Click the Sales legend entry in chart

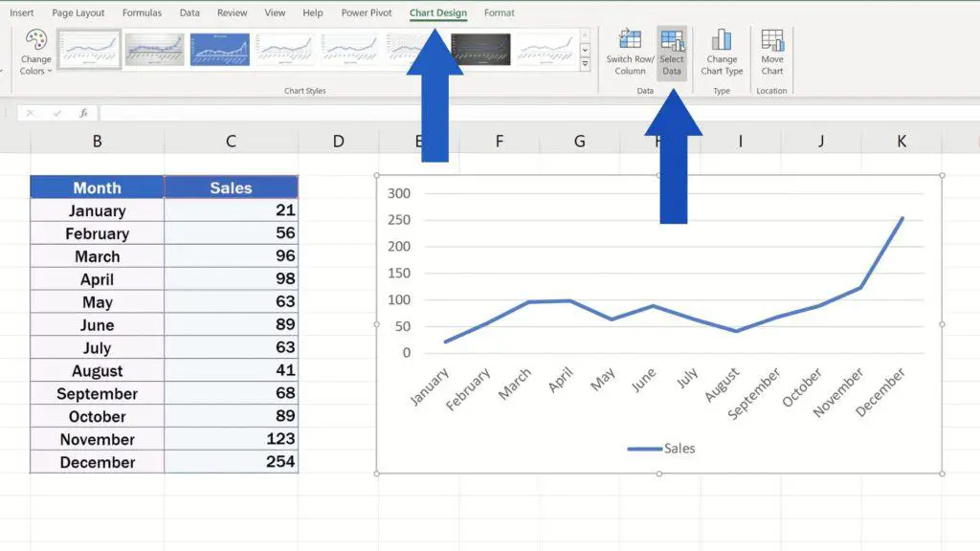pos(661,449)
